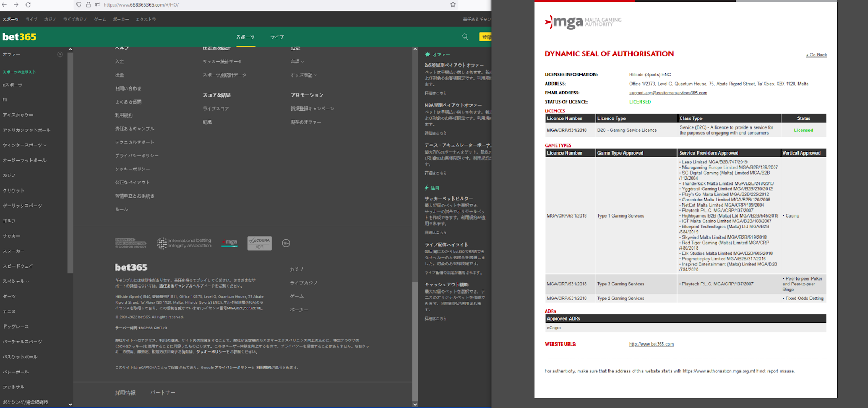Click the 18+ age restriction icon
868x408 pixels.
[286, 243]
